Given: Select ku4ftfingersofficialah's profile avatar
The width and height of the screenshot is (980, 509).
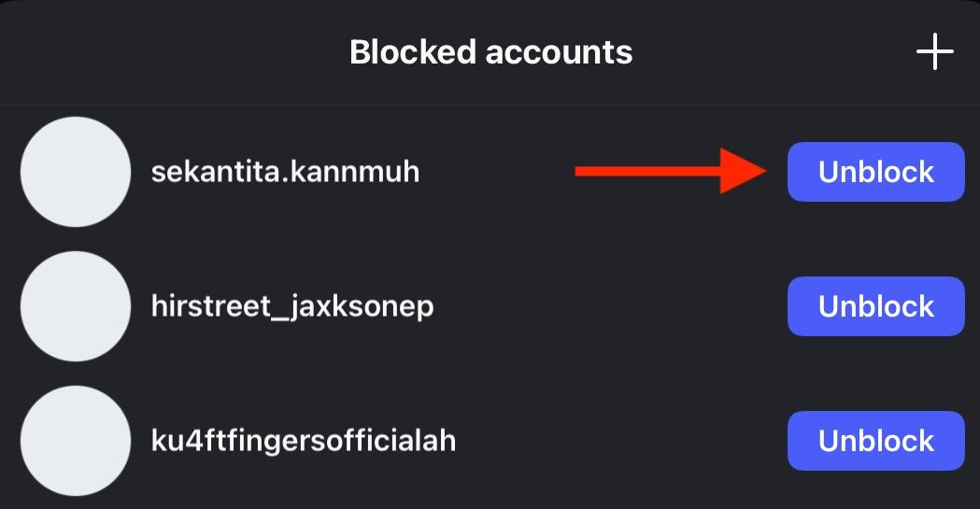Looking at the screenshot, I should point(76,441).
